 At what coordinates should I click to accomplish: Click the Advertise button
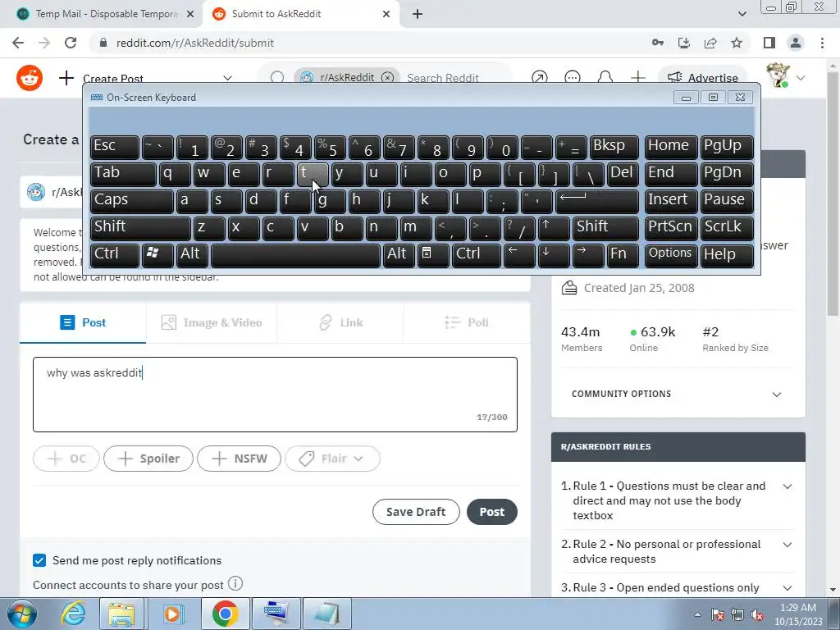point(702,78)
